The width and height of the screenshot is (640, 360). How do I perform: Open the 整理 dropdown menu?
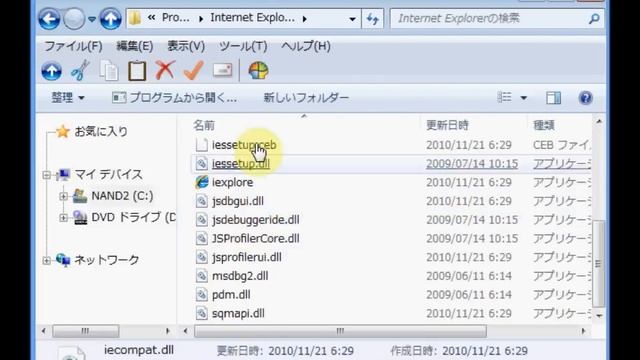(68, 98)
